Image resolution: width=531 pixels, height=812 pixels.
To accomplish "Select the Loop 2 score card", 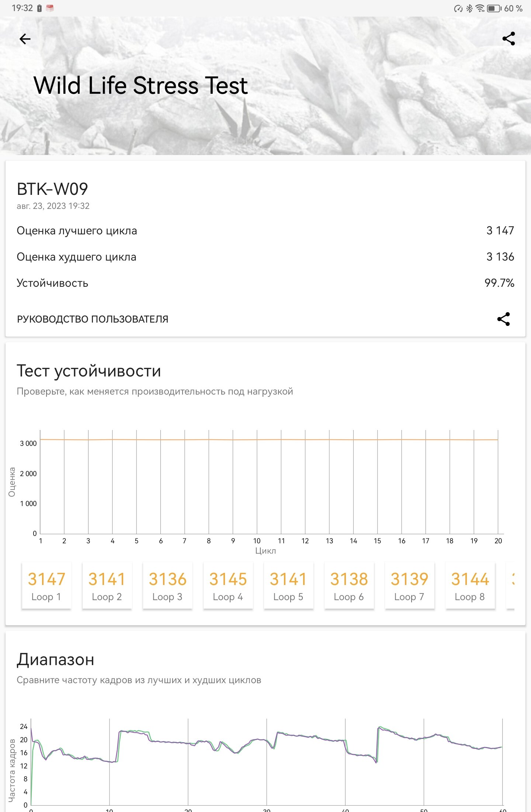I will coord(107,585).
